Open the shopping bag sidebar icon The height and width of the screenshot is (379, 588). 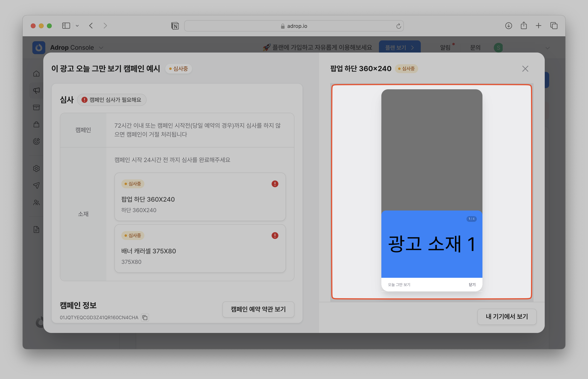36,124
